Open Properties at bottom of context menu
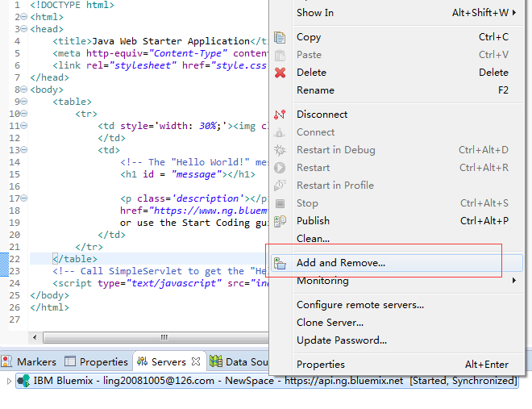 click(x=397, y=365)
